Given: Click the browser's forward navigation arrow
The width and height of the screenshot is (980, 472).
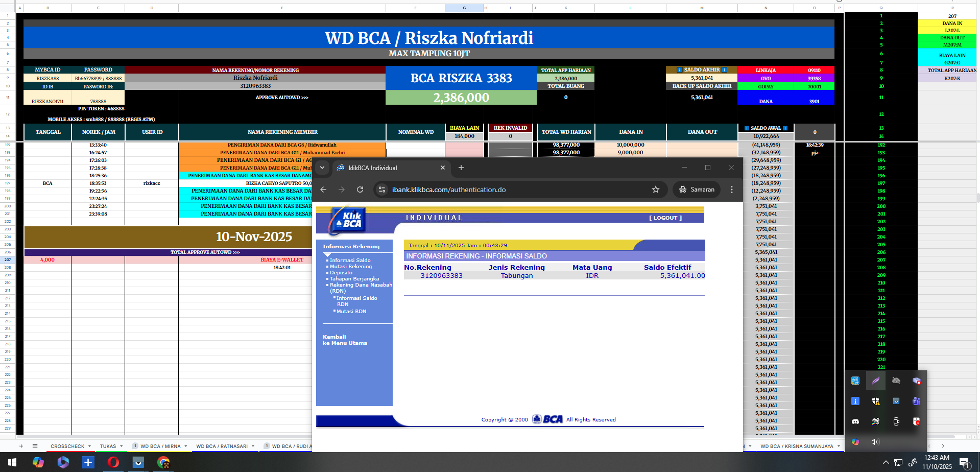Looking at the screenshot, I should click(342, 190).
